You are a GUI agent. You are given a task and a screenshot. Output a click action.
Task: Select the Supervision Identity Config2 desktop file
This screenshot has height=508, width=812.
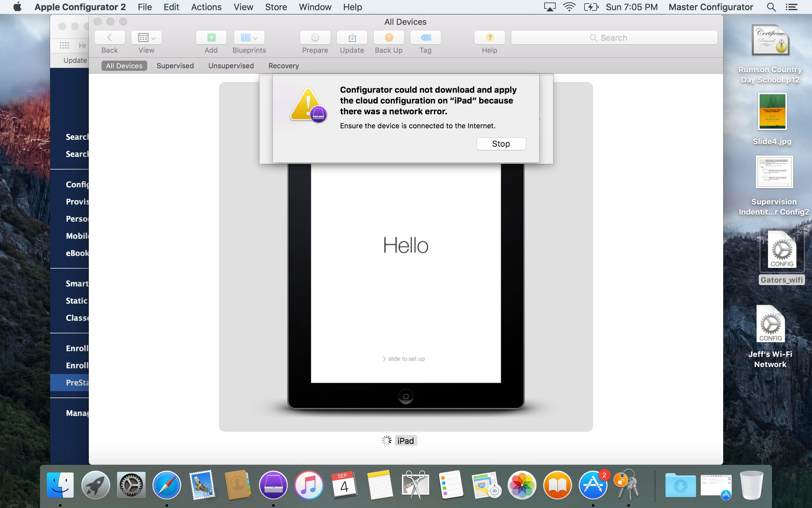click(x=774, y=185)
